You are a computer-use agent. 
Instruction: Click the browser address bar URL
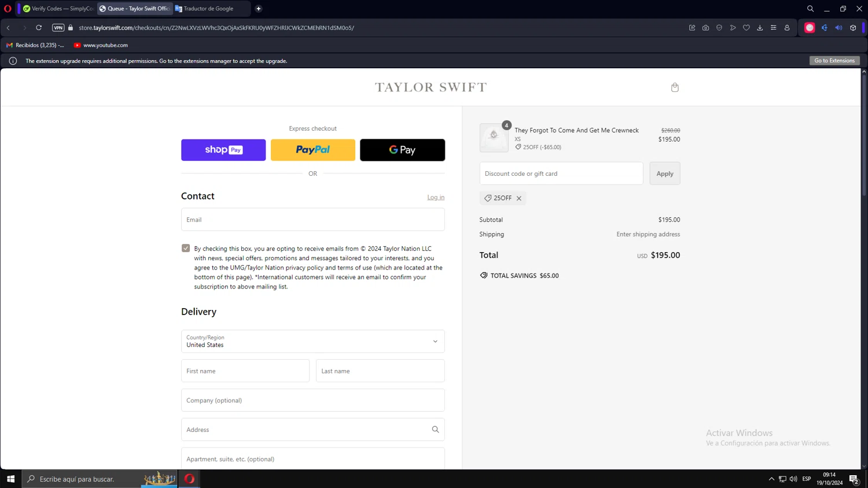(x=216, y=28)
